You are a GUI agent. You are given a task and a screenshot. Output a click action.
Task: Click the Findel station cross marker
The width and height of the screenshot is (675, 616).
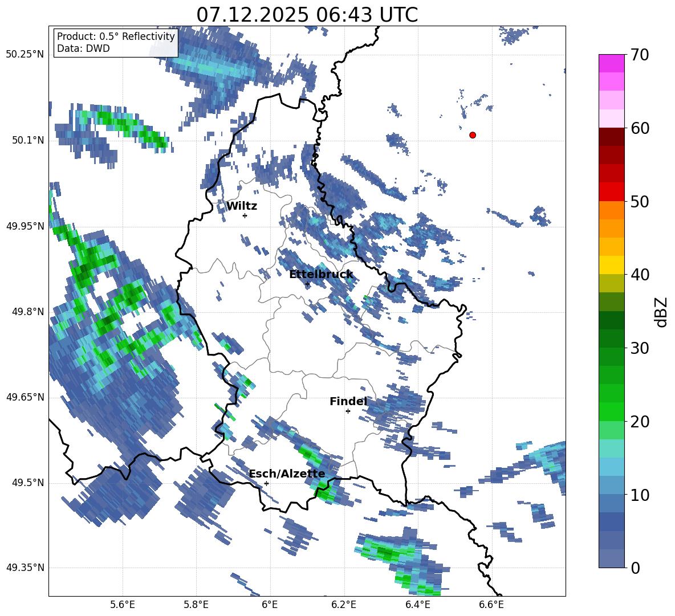pos(348,411)
